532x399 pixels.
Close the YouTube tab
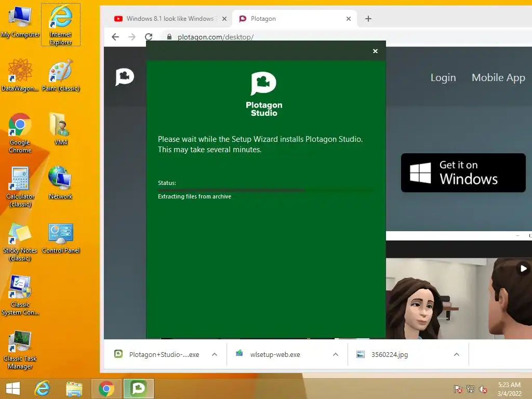(x=224, y=19)
